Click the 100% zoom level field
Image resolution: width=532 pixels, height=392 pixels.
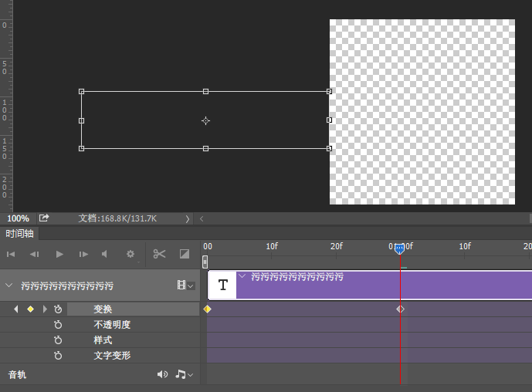tap(18, 218)
